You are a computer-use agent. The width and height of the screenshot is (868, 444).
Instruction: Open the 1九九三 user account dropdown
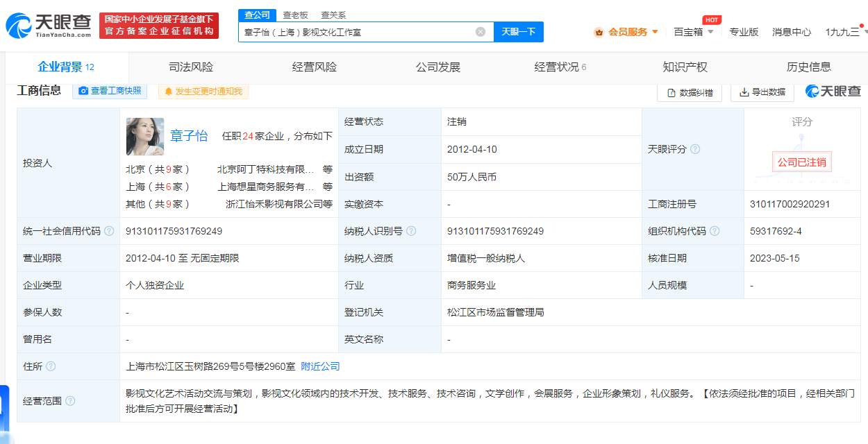click(x=846, y=32)
